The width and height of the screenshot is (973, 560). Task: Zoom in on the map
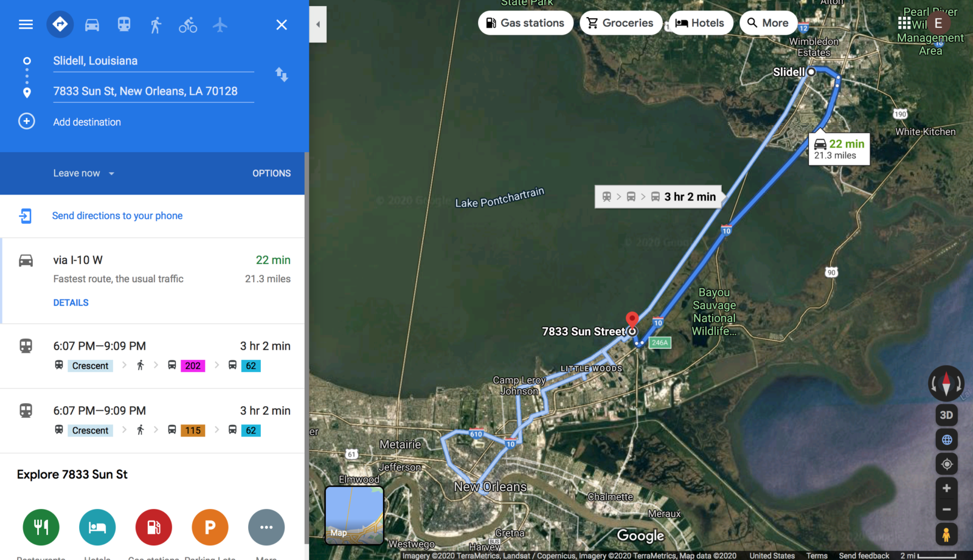(x=946, y=488)
